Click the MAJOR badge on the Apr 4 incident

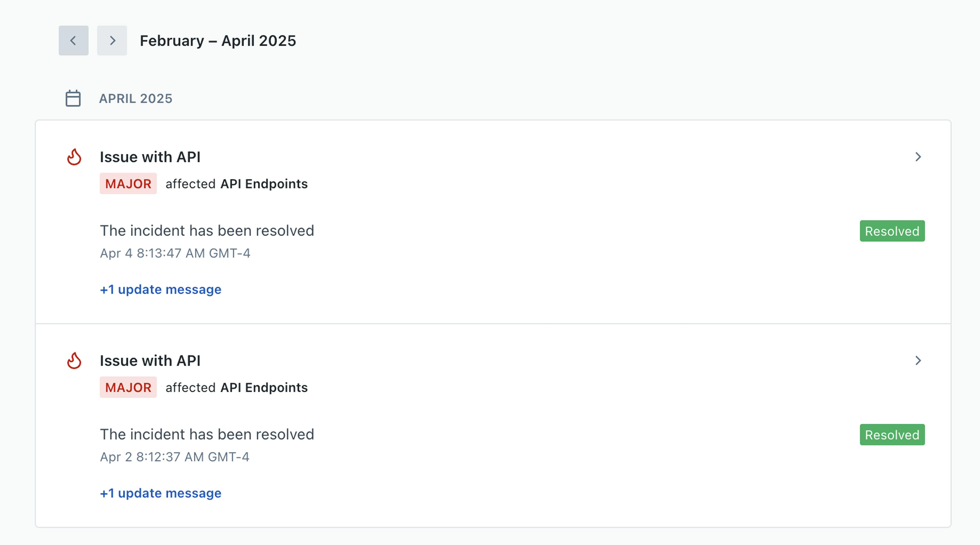(128, 183)
